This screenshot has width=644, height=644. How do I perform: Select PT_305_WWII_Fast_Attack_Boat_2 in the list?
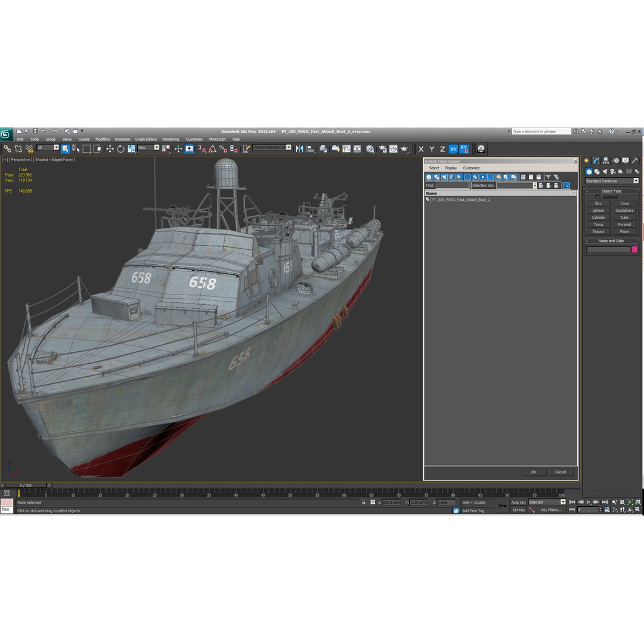click(460, 200)
